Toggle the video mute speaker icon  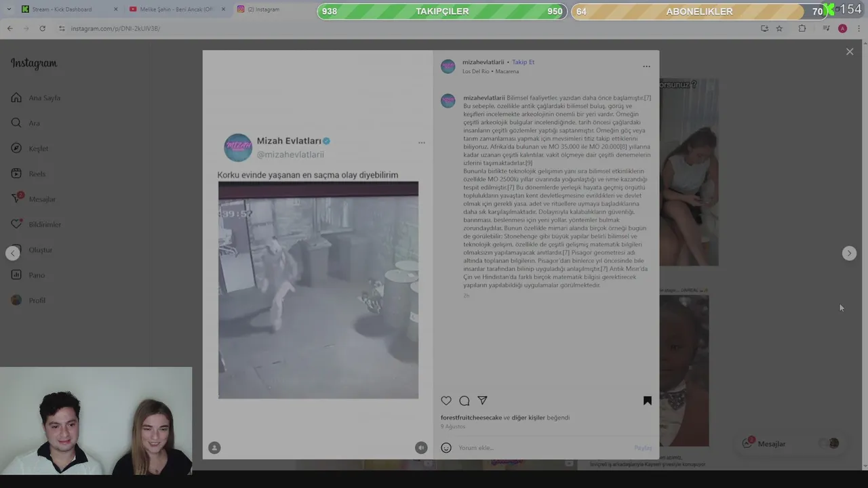click(x=421, y=448)
